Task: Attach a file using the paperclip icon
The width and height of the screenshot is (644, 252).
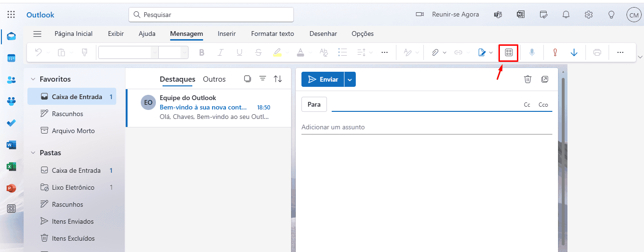Action: coord(435,52)
